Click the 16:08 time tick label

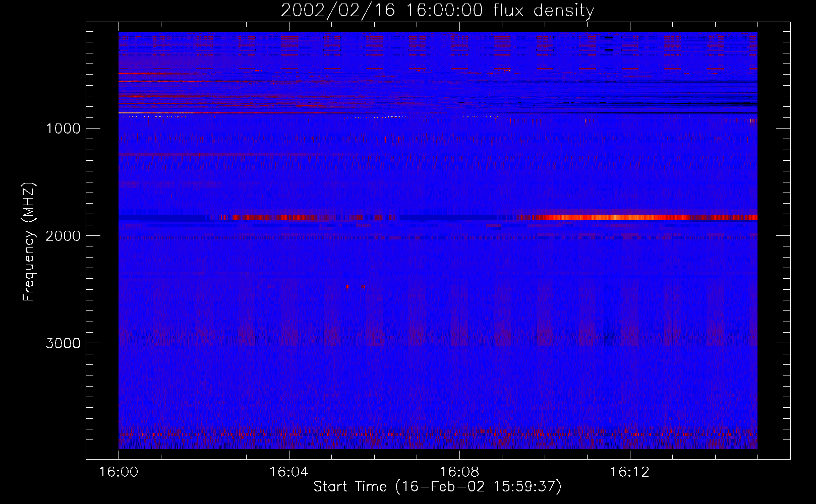(459, 472)
